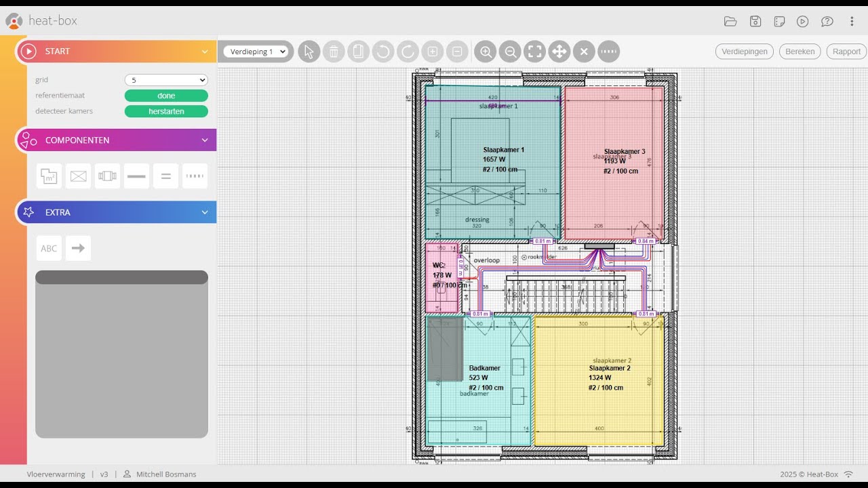Click the trash delete tool

(334, 52)
